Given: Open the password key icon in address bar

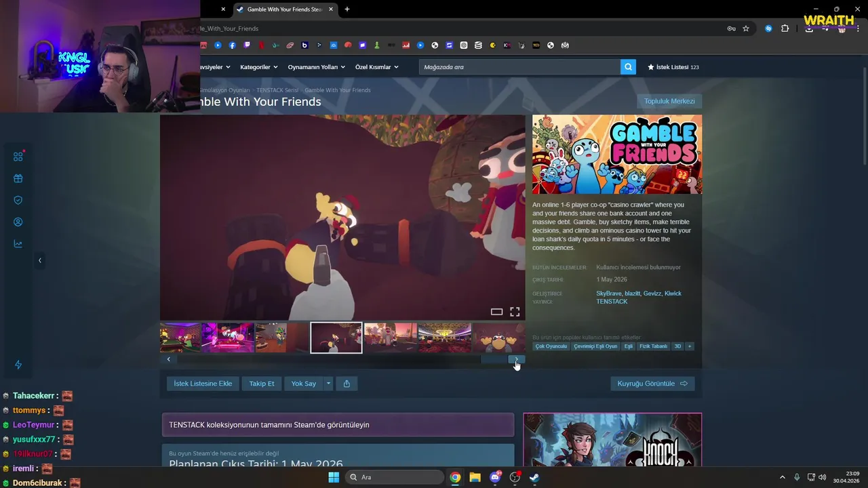Looking at the screenshot, I should click(x=731, y=28).
